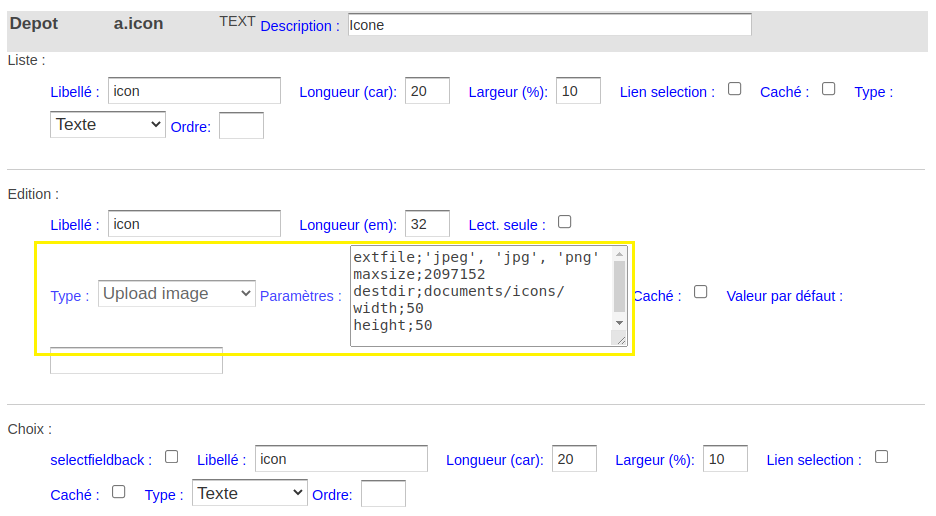Click the Longueur (em) field showing 32
This screenshot has height=516, width=936.
point(427,224)
